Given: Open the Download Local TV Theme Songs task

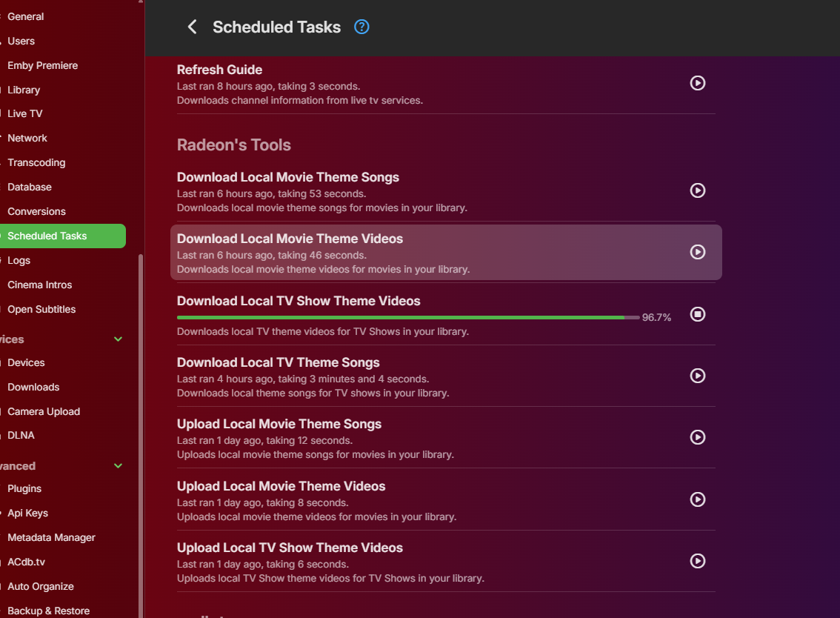Looking at the screenshot, I should pos(279,363).
